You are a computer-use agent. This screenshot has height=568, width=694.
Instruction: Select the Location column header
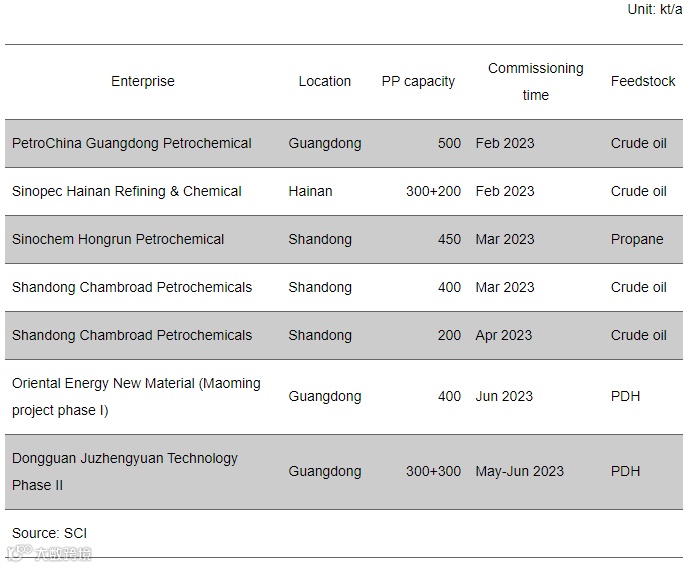[324, 81]
